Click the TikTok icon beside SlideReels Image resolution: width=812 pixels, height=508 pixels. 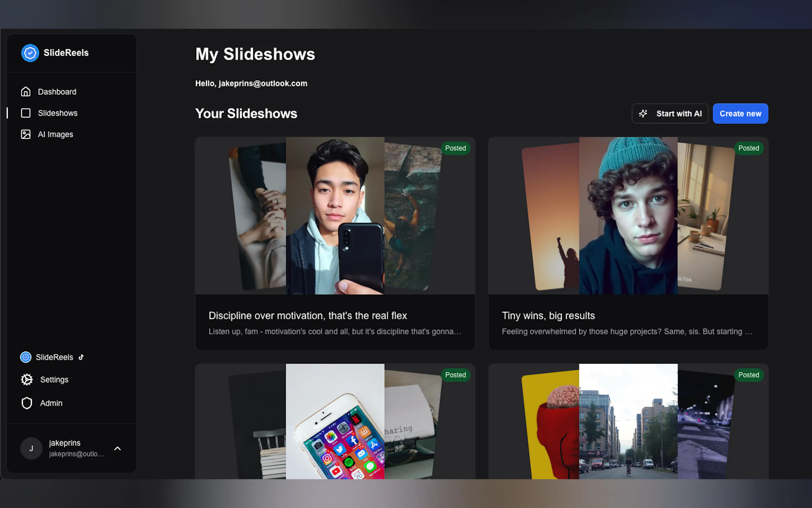coord(81,357)
